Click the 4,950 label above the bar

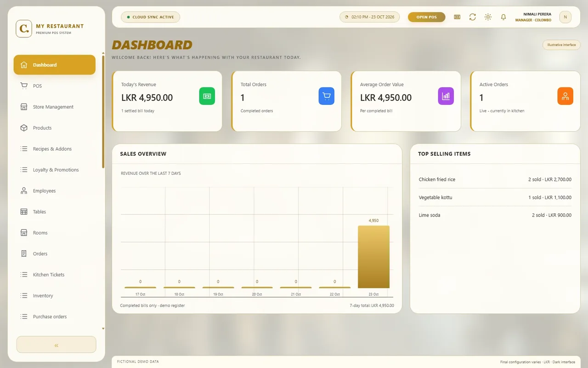click(x=373, y=221)
